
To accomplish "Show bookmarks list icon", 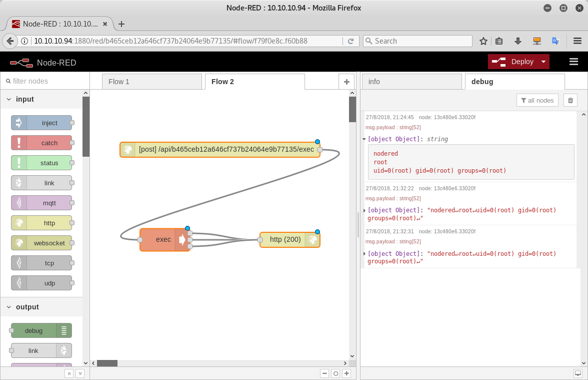I will point(499,41).
